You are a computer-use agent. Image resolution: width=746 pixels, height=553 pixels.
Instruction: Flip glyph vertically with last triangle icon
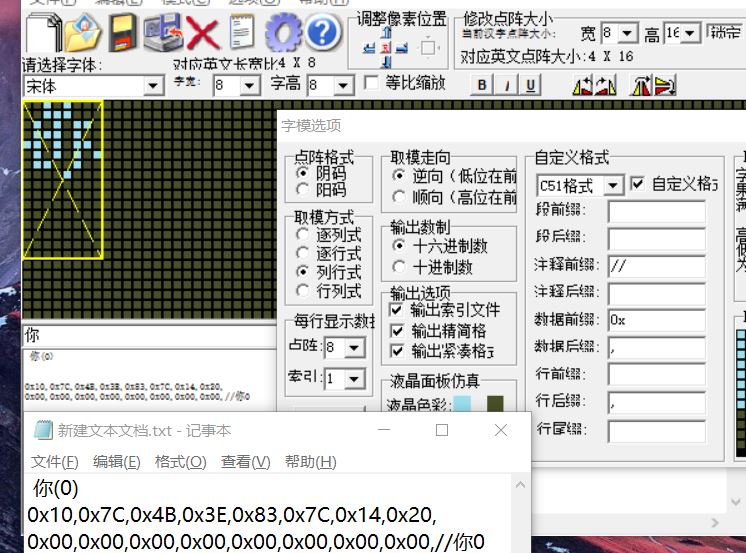pyautogui.click(x=665, y=85)
